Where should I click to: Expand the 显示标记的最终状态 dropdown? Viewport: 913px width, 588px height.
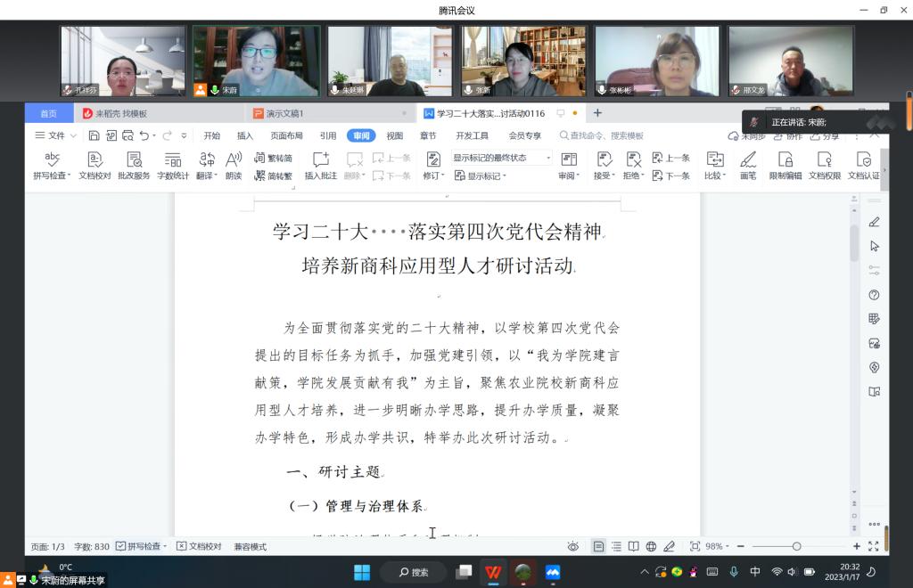click(501, 158)
